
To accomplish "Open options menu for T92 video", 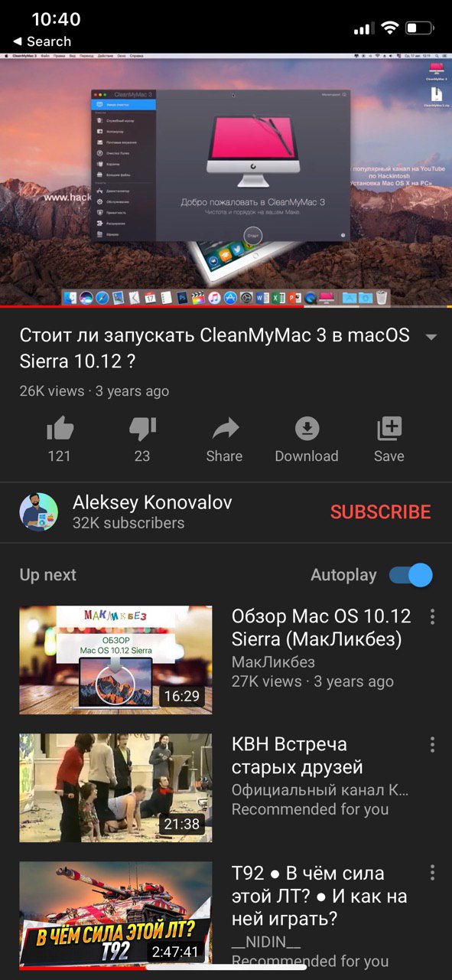I will (x=432, y=872).
